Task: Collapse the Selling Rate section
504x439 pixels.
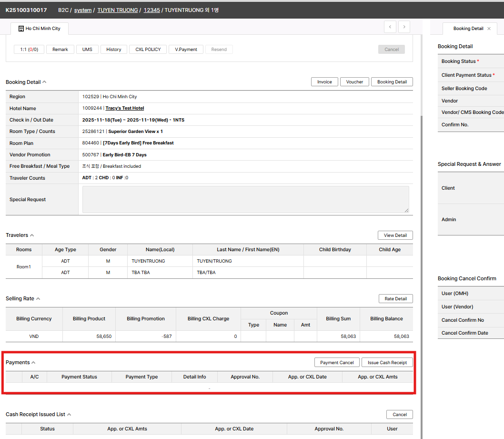Action: [x=38, y=298]
